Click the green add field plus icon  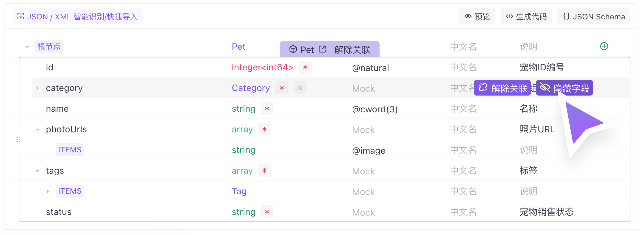[604, 46]
